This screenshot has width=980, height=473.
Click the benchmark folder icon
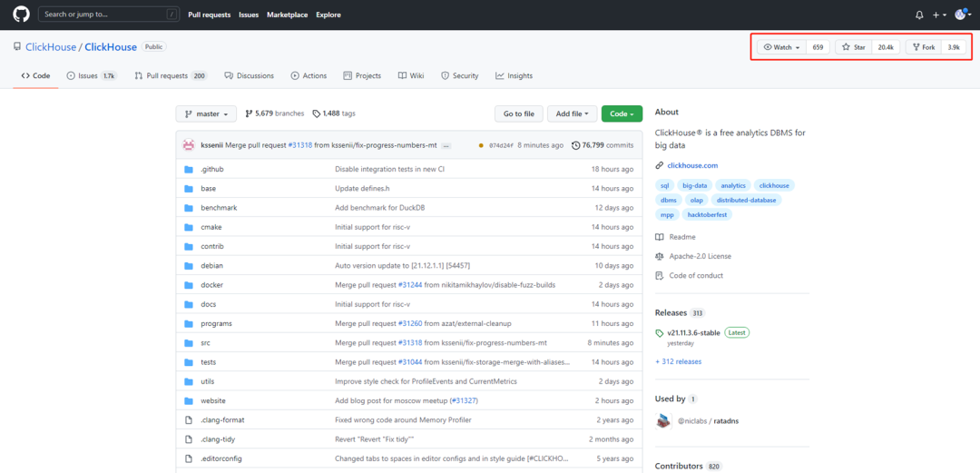click(190, 208)
